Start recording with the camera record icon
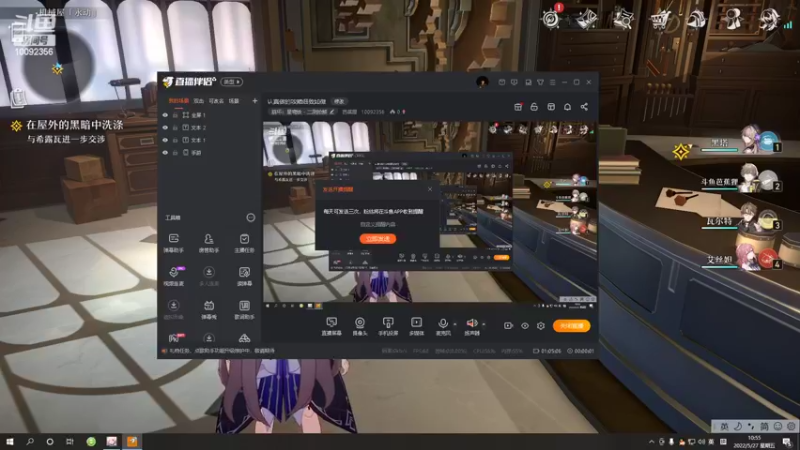This screenshot has height=450, width=800. pyautogui.click(x=508, y=326)
